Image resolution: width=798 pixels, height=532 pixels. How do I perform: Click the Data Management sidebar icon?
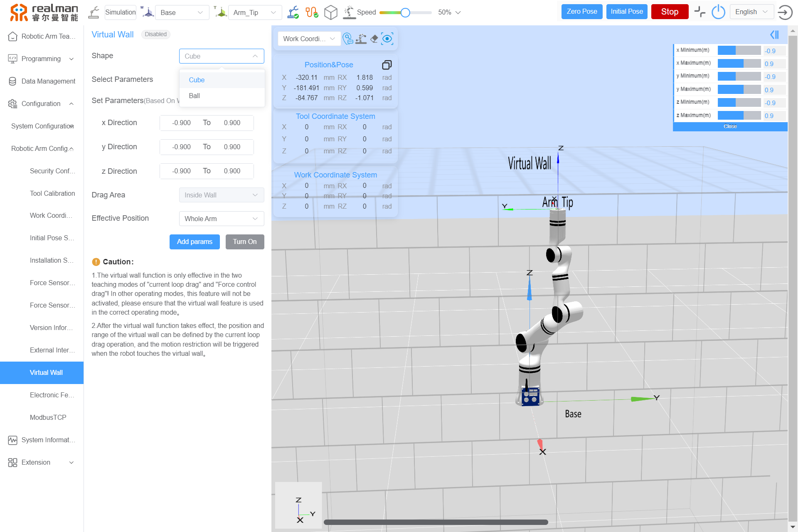pos(12,81)
